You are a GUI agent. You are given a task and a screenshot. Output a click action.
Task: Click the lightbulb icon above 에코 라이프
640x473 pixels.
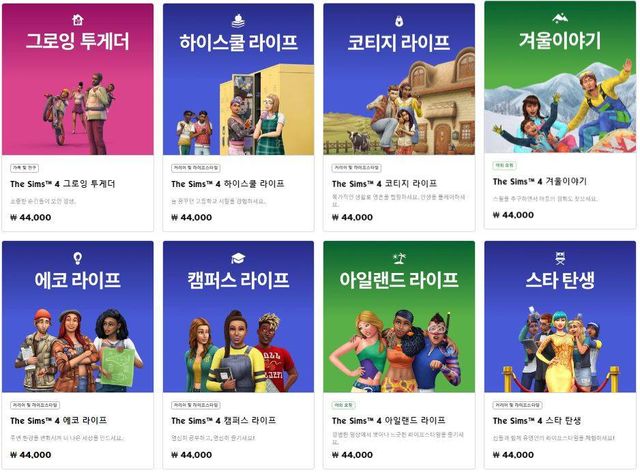[x=78, y=258]
